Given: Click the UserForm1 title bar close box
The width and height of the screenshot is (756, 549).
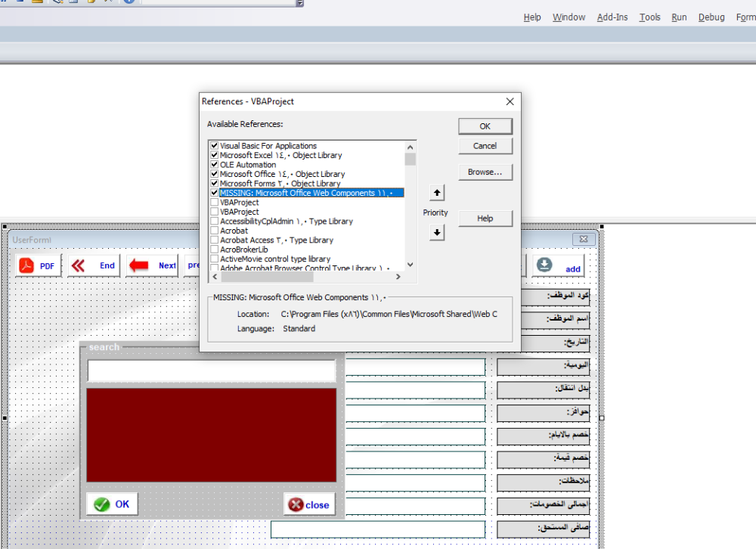Looking at the screenshot, I should pos(584,239).
